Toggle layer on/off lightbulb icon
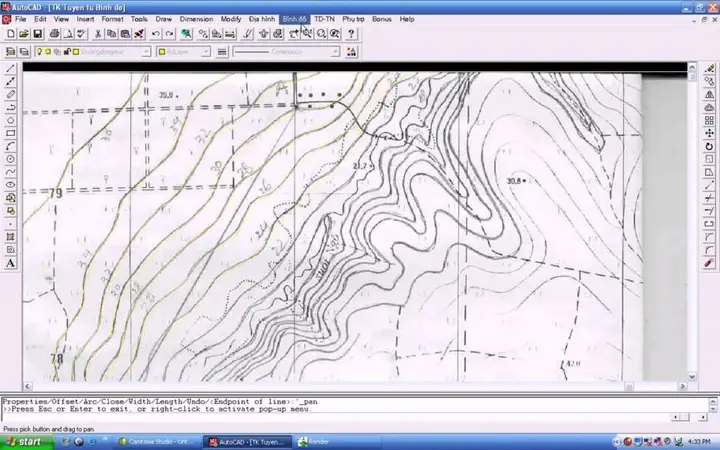The width and height of the screenshot is (720, 450). pyautogui.click(x=39, y=52)
